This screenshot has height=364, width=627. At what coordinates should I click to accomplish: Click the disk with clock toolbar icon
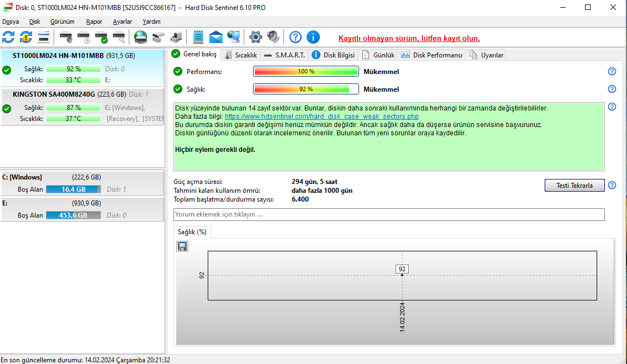(83, 37)
